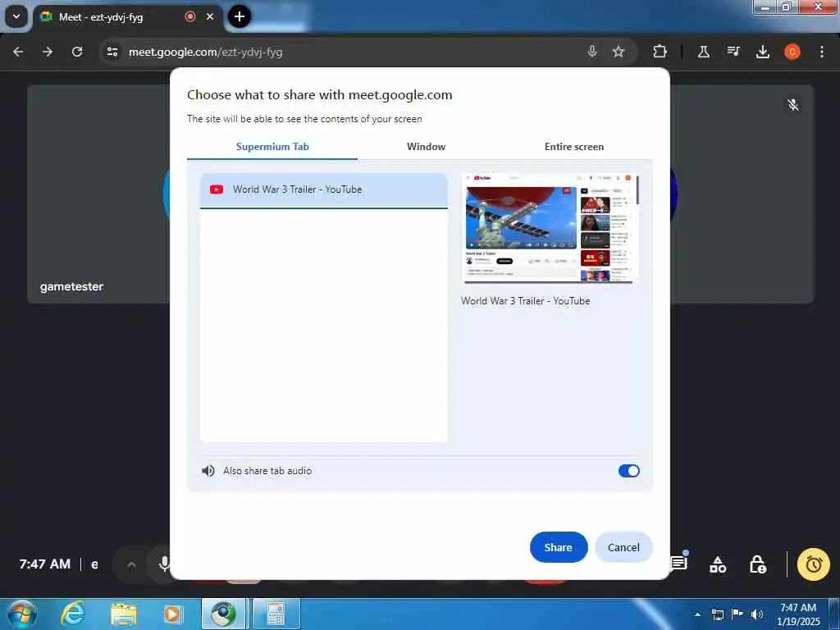View site information icon in address bar
The image size is (840, 630).
(112, 52)
